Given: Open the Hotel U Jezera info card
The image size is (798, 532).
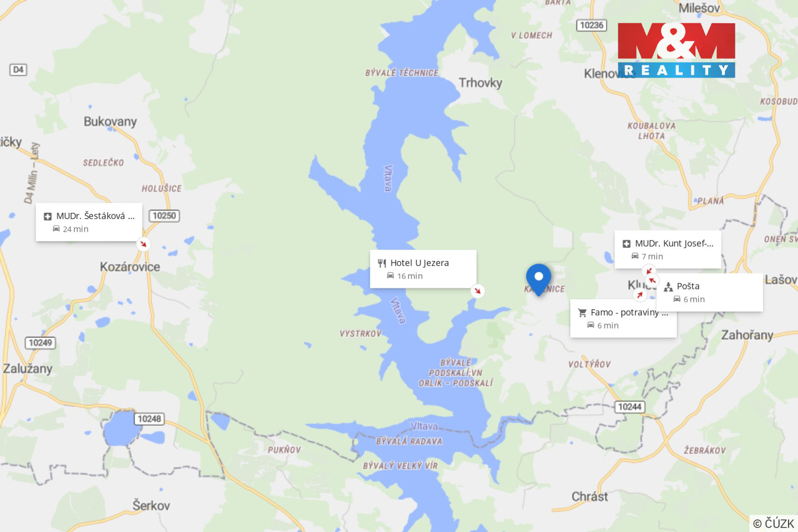Looking at the screenshot, I should click(x=423, y=269).
